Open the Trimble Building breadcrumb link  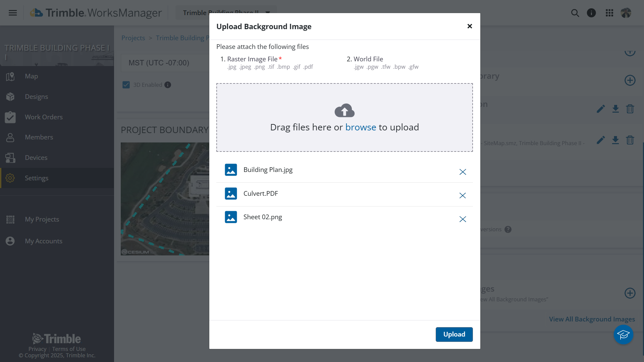182,38
